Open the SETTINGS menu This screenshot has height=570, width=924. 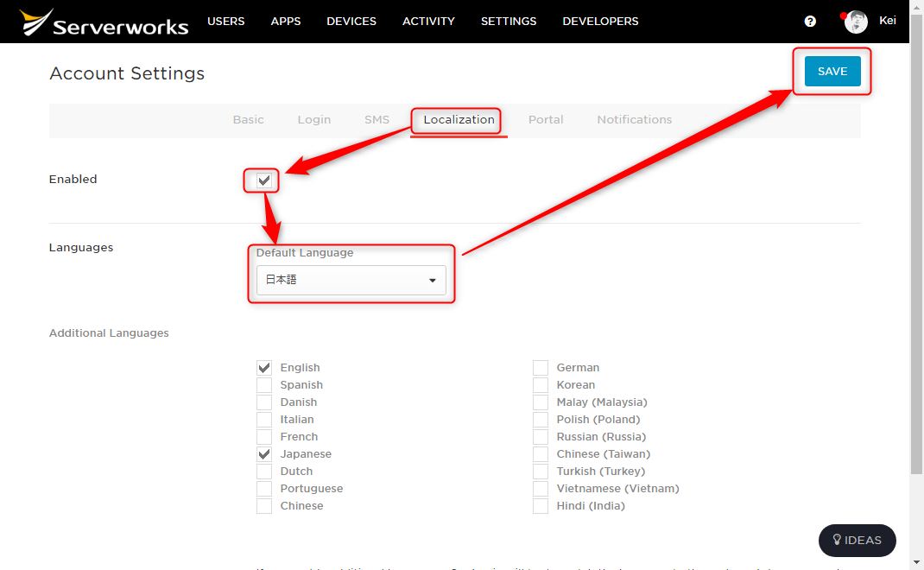[509, 22]
